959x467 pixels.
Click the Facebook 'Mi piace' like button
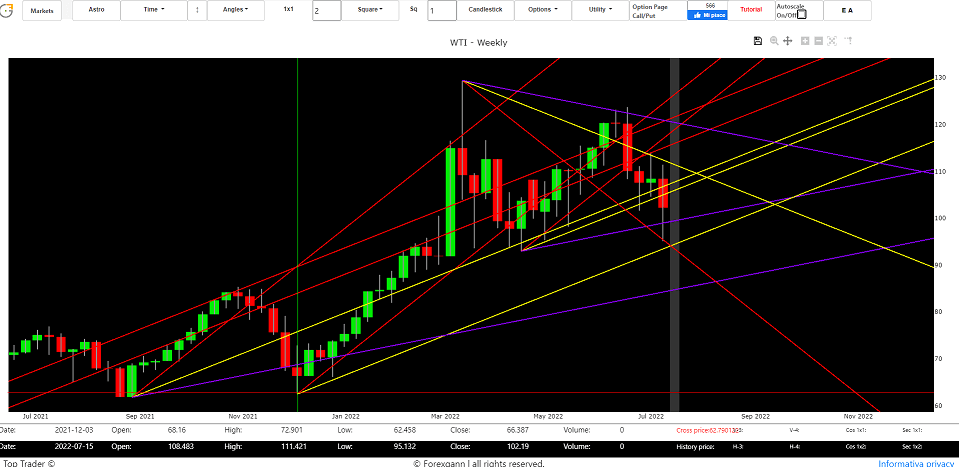710,15
